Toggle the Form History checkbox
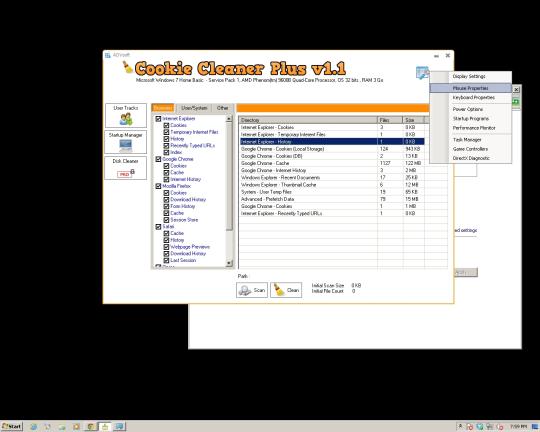 pyautogui.click(x=166, y=206)
